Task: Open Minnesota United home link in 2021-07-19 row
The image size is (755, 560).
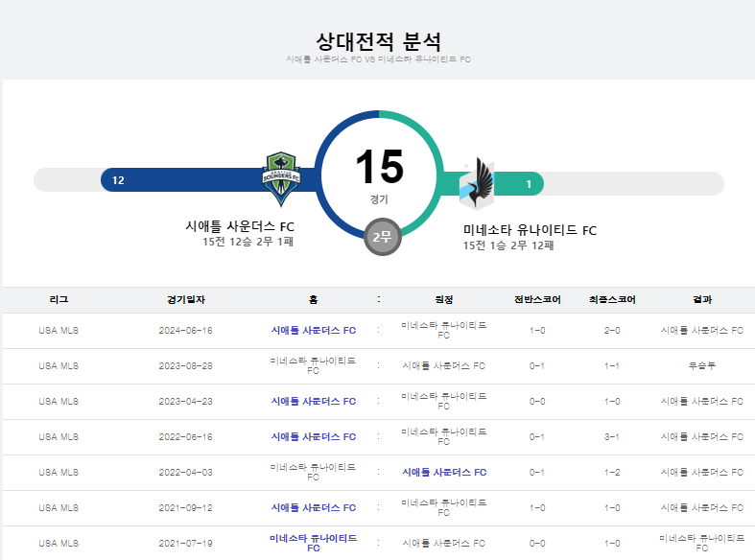Action: point(314,543)
